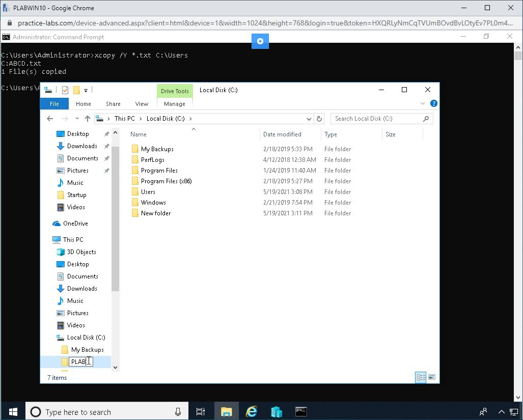Select OneDrive in navigation pane
Image resolution: width=523 pixels, height=420 pixels.
click(75, 223)
